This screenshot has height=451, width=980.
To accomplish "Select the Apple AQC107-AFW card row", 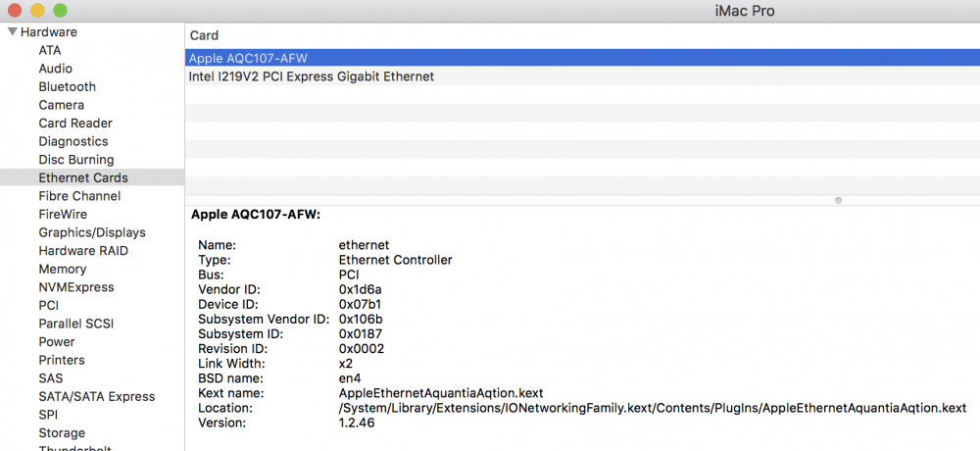I will tap(582, 58).
